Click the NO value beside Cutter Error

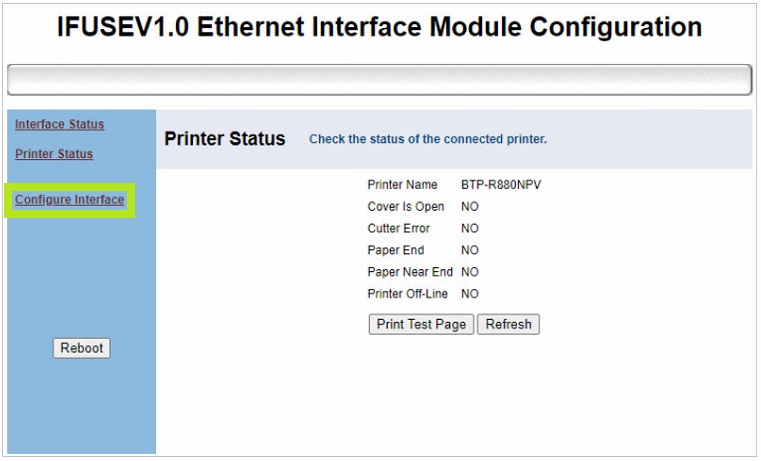point(470,229)
